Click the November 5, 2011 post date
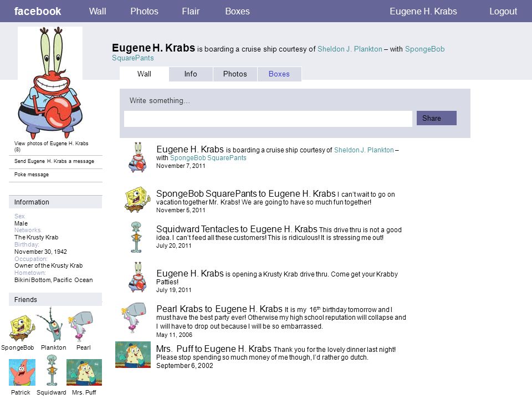 (x=181, y=210)
